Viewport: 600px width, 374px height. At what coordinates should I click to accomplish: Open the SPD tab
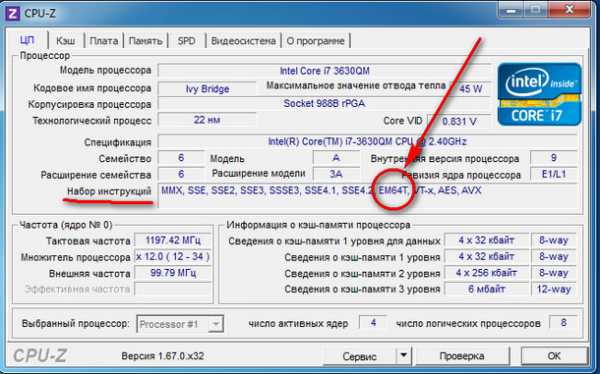pos(186,41)
